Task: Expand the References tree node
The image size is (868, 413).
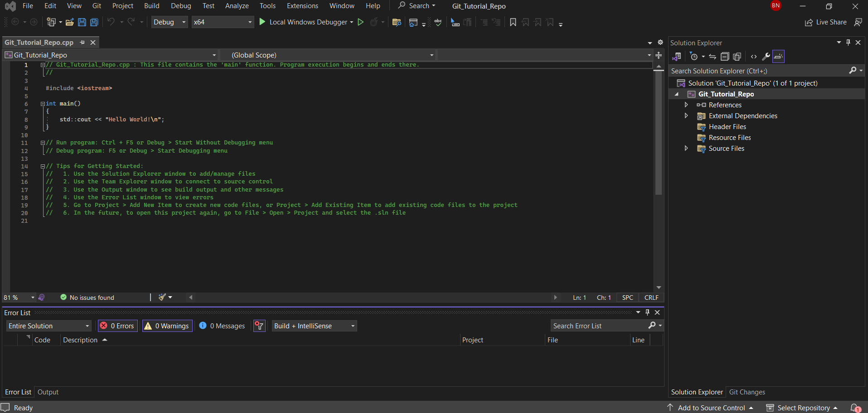Action: [686, 105]
